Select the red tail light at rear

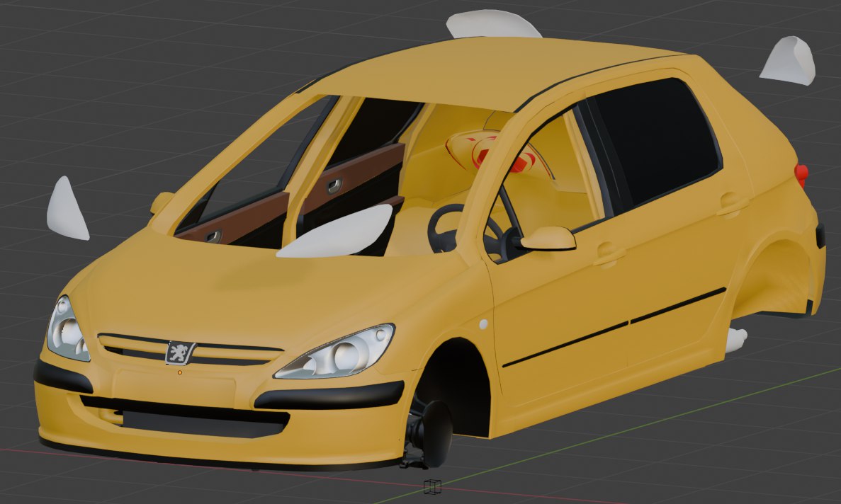coord(802,174)
